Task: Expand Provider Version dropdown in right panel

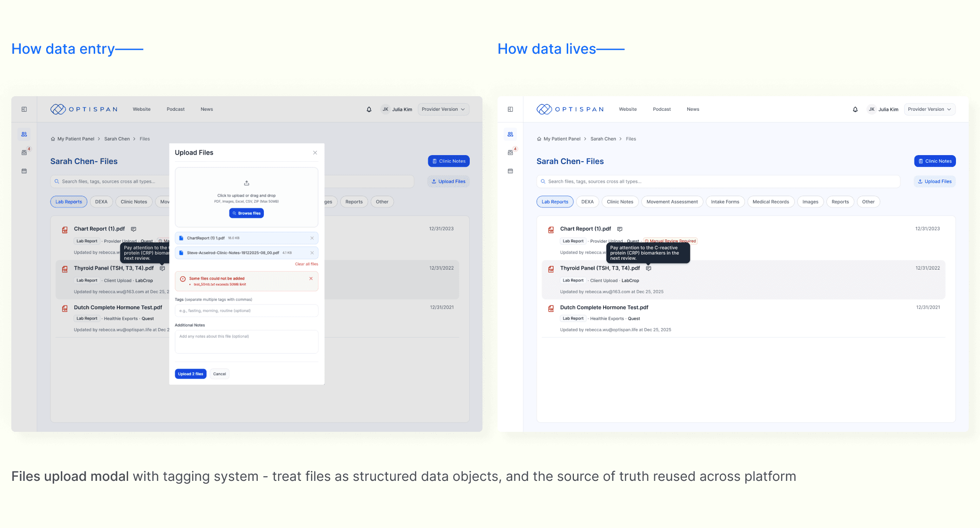Action: tap(929, 109)
